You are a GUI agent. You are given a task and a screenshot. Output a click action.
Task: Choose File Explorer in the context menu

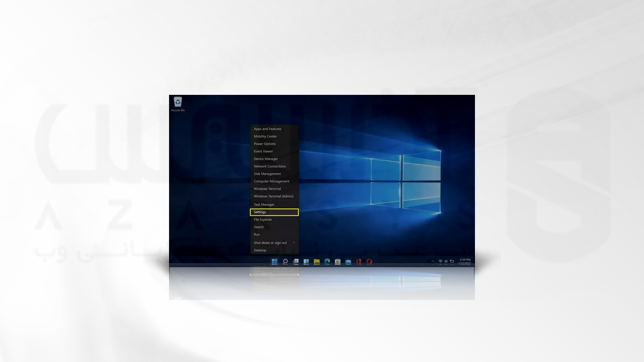(x=274, y=220)
